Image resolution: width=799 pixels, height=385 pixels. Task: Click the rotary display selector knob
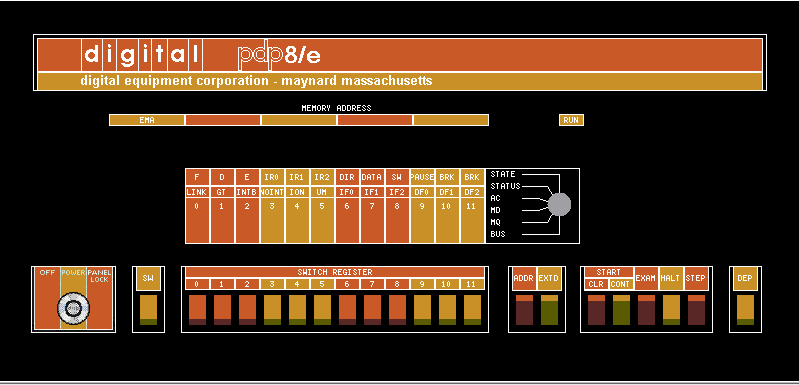click(x=560, y=204)
